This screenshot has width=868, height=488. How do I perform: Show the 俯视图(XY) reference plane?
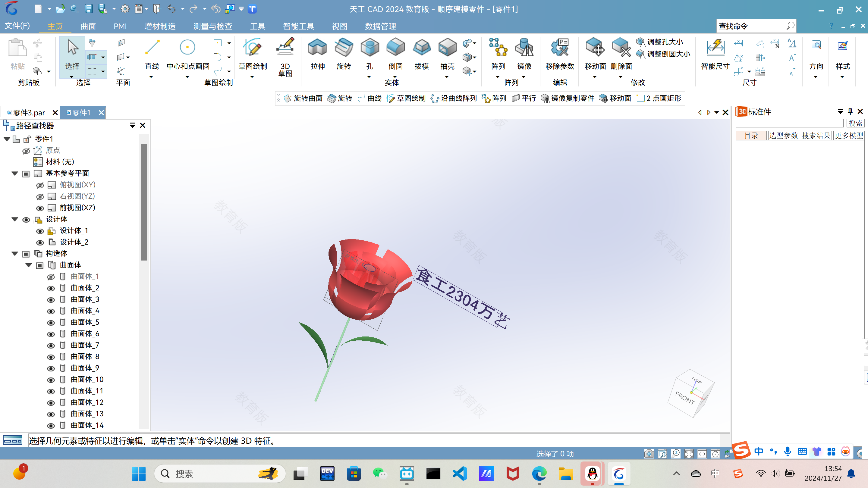click(40, 185)
